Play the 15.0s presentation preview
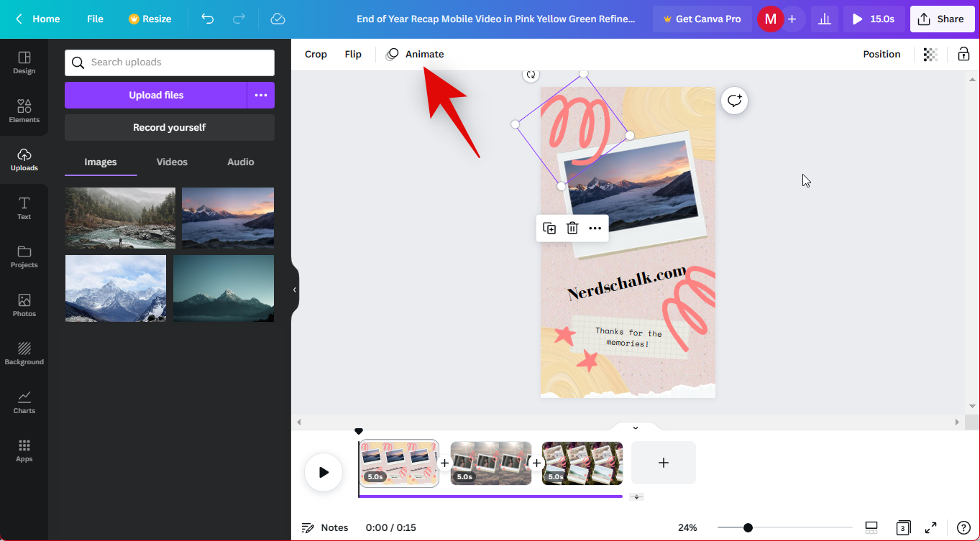 (x=874, y=19)
